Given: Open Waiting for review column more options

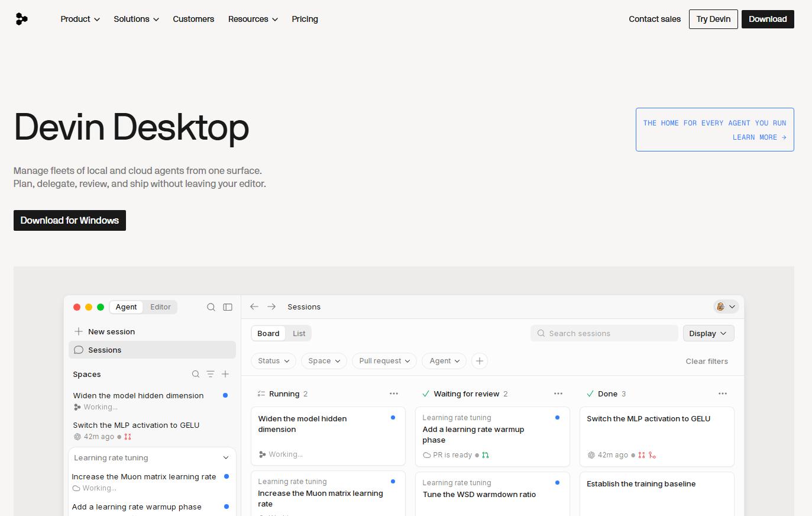Looking at the screenshot, I should [558, 394].
